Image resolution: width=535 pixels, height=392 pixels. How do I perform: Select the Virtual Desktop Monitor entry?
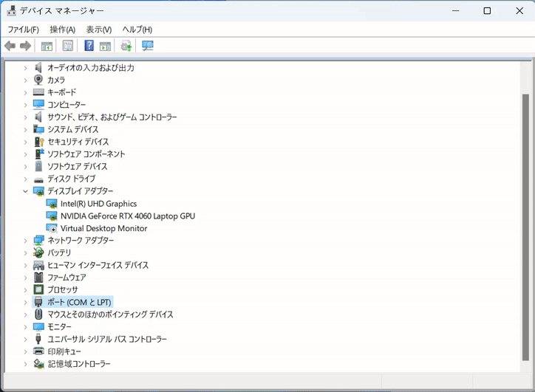coord(103,228)
